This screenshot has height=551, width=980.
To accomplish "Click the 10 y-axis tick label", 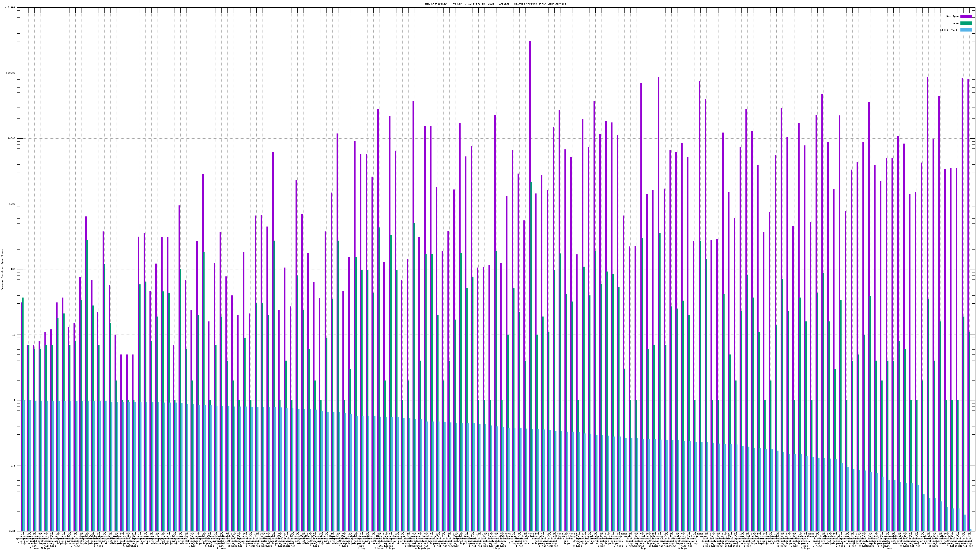I will [14, 335].
